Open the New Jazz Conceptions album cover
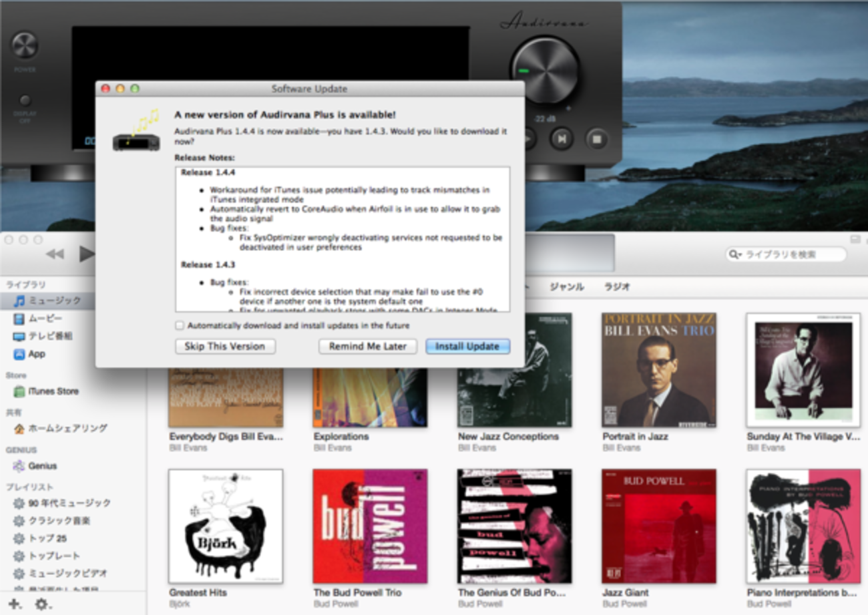This screenshot has height=615, width=868. tap(514, 370)
